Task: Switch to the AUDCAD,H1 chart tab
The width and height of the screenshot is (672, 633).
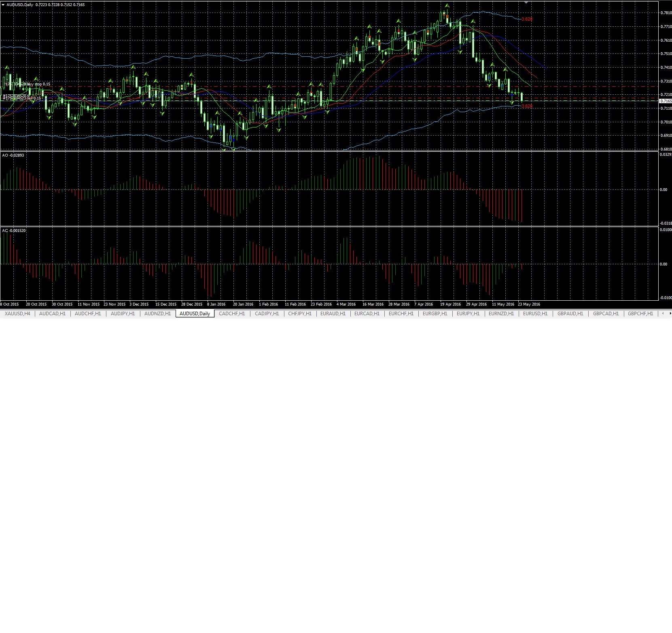Action: click(x=52, y=314)
